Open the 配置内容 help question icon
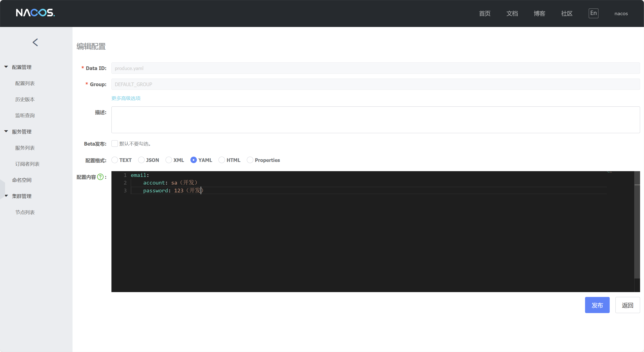Image resolution: width=644 pixels, height=352 pixels. click(100, 177)
